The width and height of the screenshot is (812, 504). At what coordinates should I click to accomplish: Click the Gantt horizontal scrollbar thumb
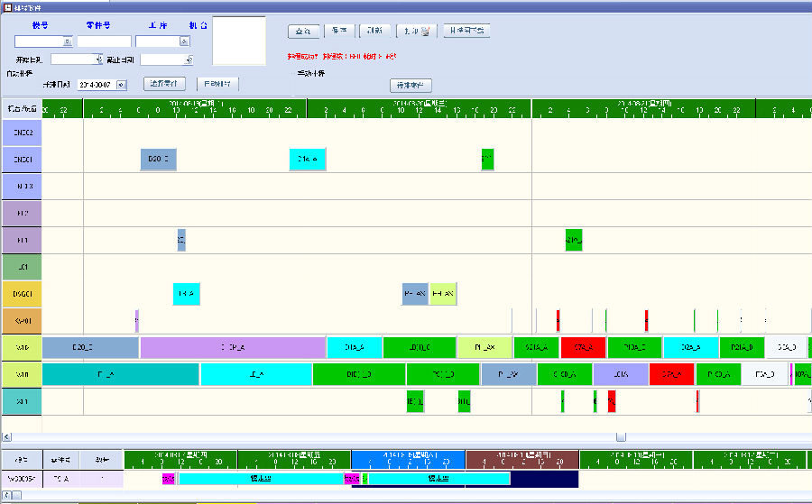point(621,437)
